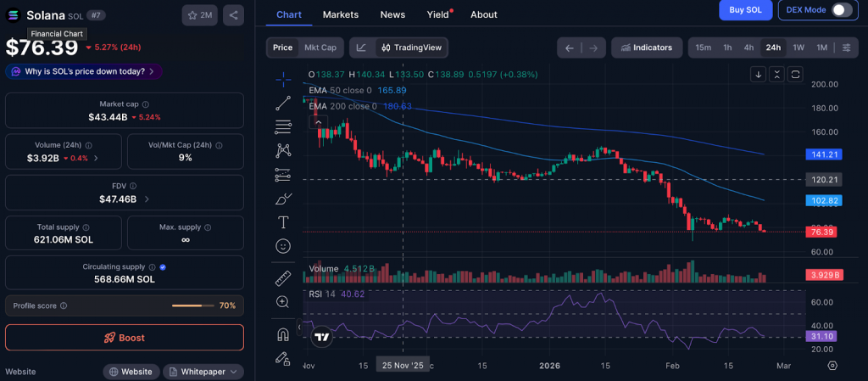Image resolution: width=868 pixels, height=381 pixels.
Task: Switch to the Markets tab
Action: pos(341,14)
